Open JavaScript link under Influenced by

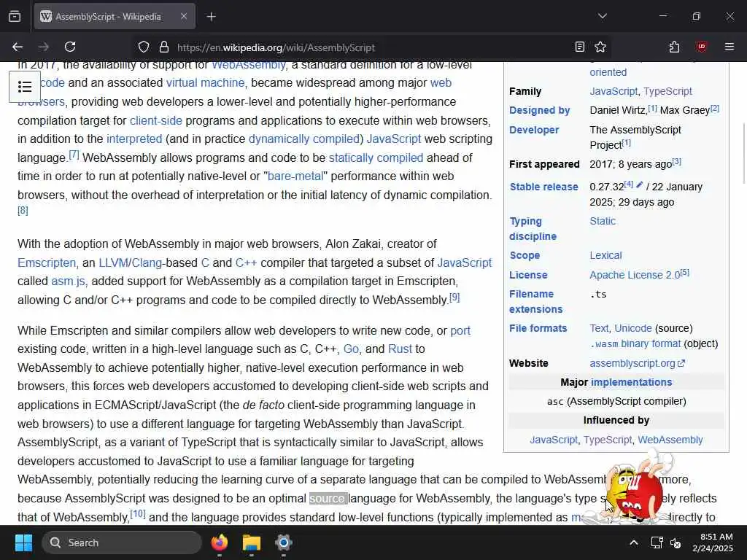pos(554,440)
